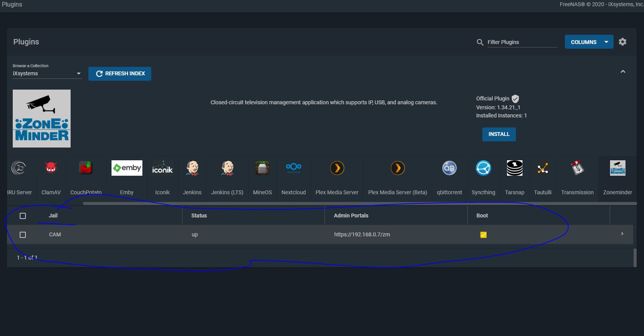
Task: Open the https://192.168.0.7/zm admin portal
Action: click(362, 234)
